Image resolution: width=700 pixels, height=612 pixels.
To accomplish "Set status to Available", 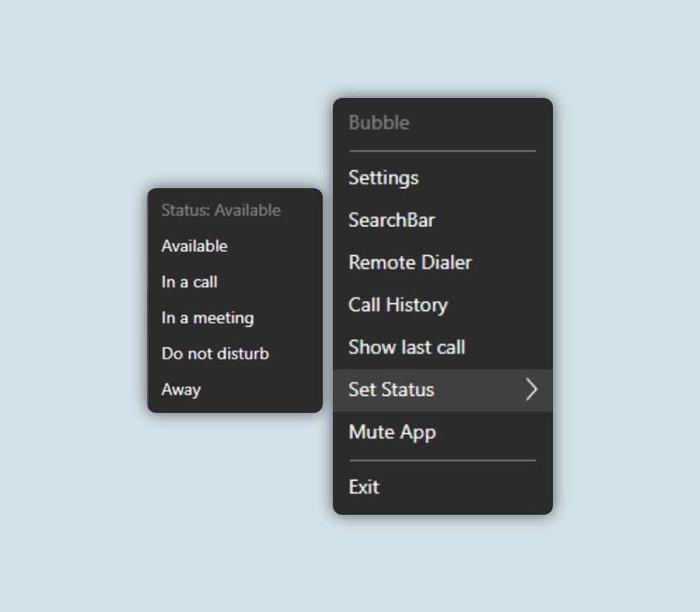I will (194, 247).
